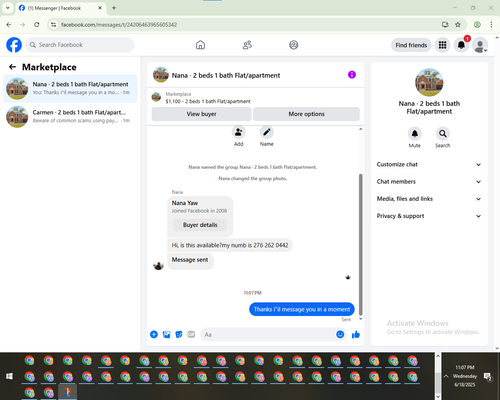View site information icon in address bar
Viewport: 500px width, 400px height.
[53, 25]
